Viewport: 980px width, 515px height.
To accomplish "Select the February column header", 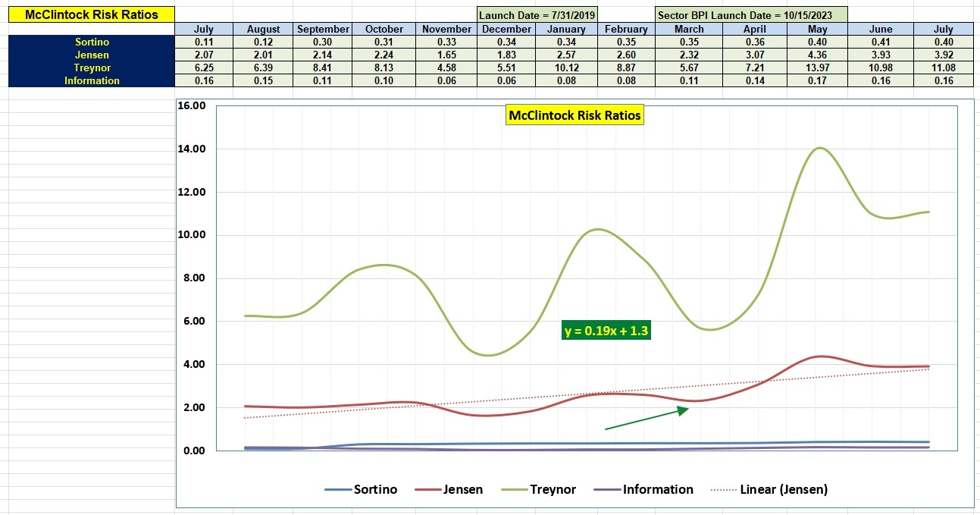I will pos(627,29).
